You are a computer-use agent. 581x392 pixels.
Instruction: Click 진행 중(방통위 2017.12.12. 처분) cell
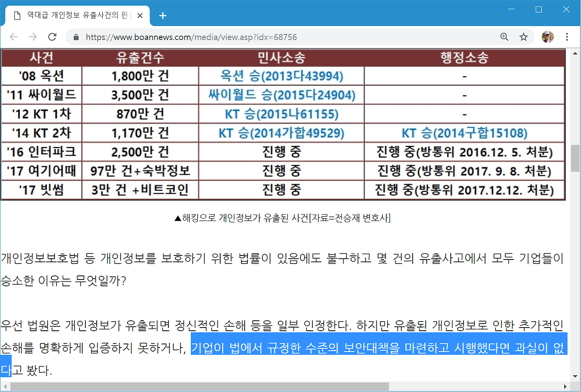(464, 190)
